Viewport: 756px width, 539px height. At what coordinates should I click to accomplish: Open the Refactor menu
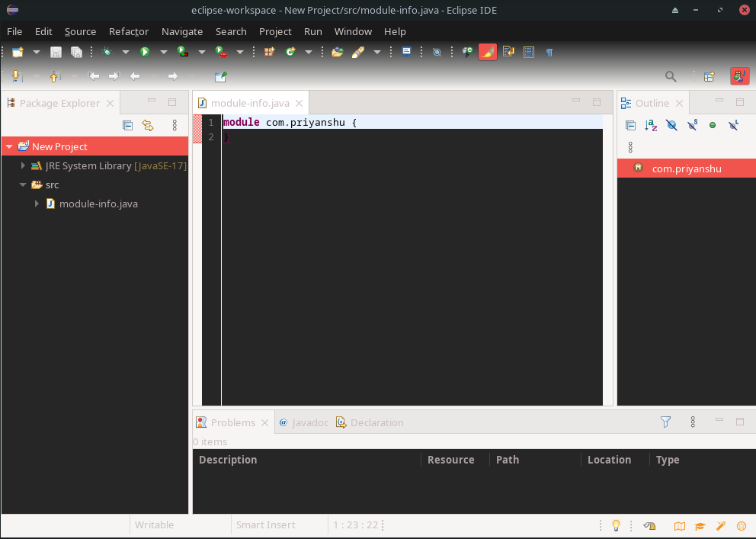pyautogui.click(x=129, y=31)
